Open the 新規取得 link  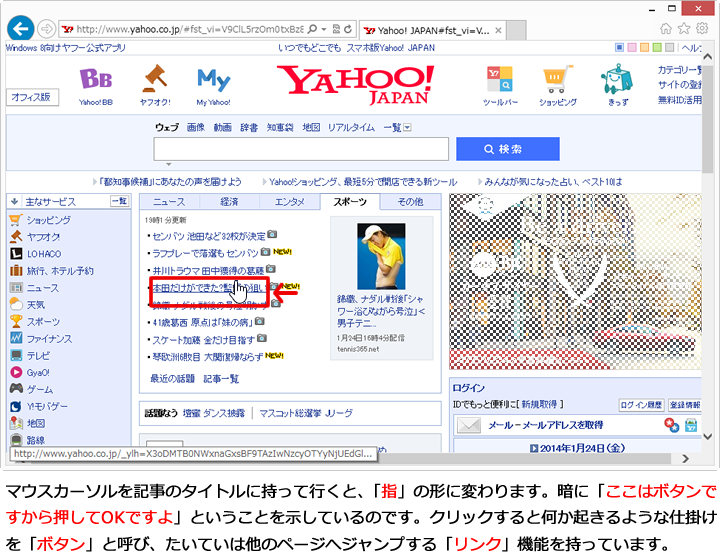pos(539,404)
